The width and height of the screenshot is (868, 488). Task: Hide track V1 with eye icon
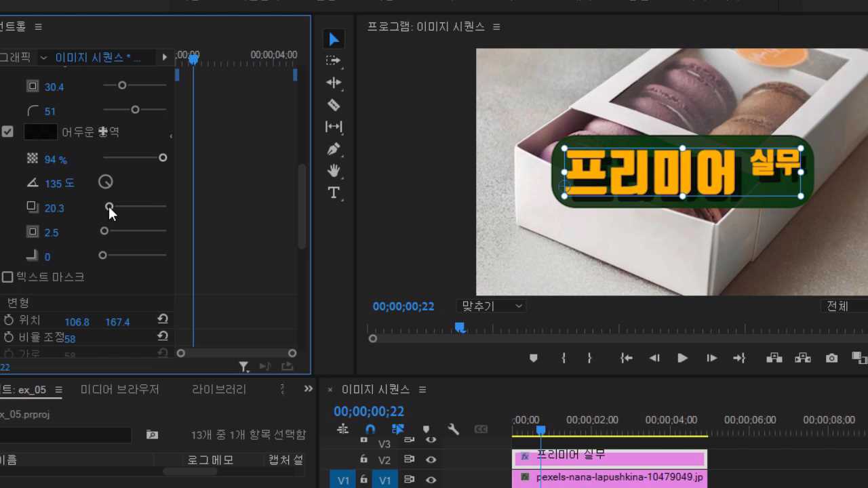tap(431, 479)
